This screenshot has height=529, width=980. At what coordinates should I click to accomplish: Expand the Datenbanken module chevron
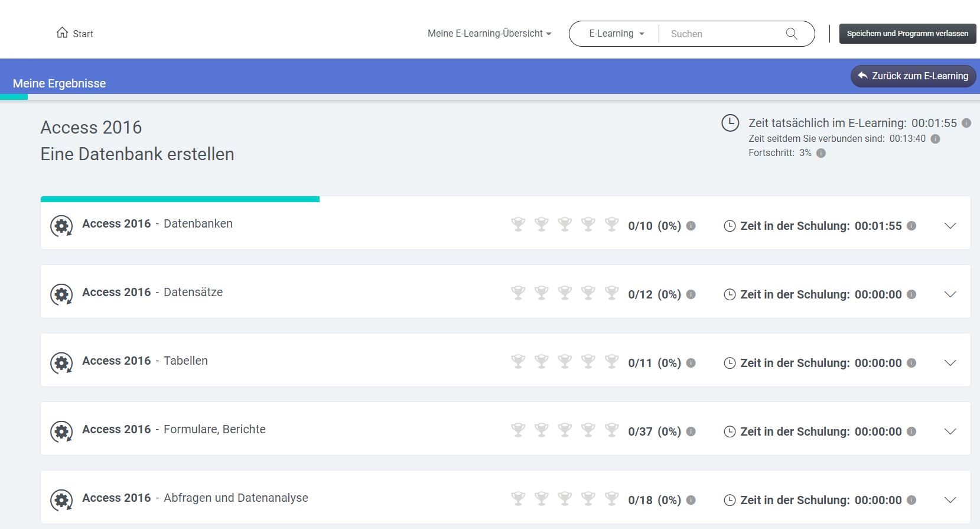950,226
